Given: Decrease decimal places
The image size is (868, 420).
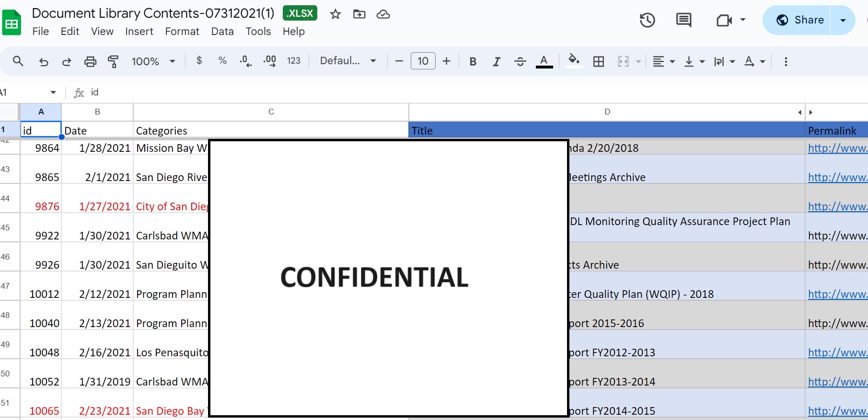Looking at the screenshot, I should point(246,61).
